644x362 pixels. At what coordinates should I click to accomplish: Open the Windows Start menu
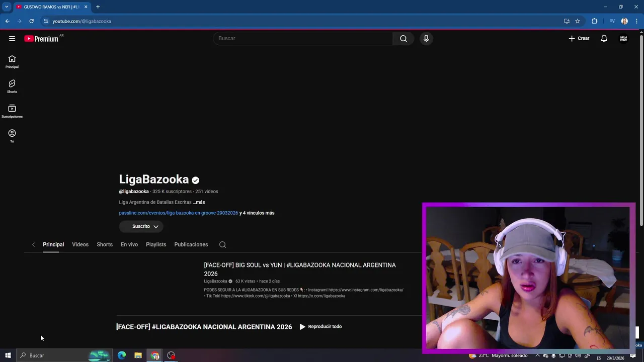tap(8, 355)
